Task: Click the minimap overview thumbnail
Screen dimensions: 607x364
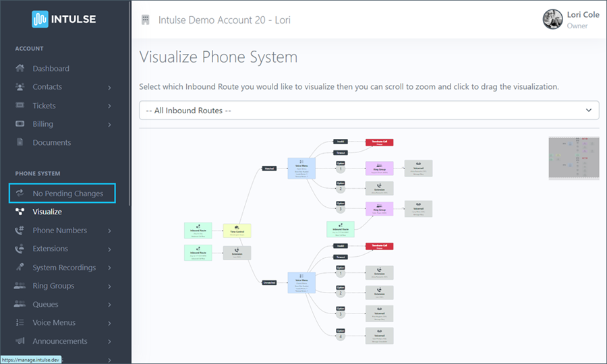Action: tap(574, 158)
